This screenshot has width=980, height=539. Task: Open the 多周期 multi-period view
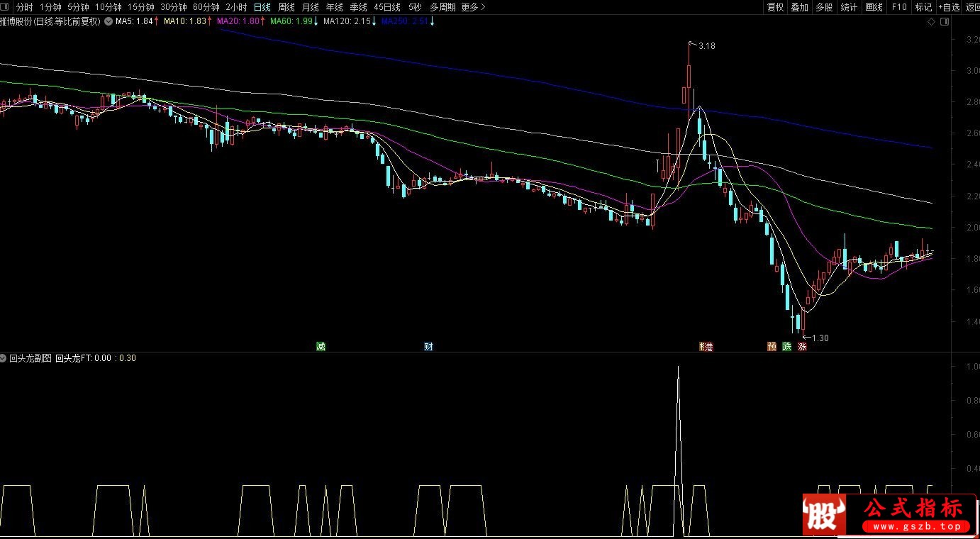click(442, 7)
